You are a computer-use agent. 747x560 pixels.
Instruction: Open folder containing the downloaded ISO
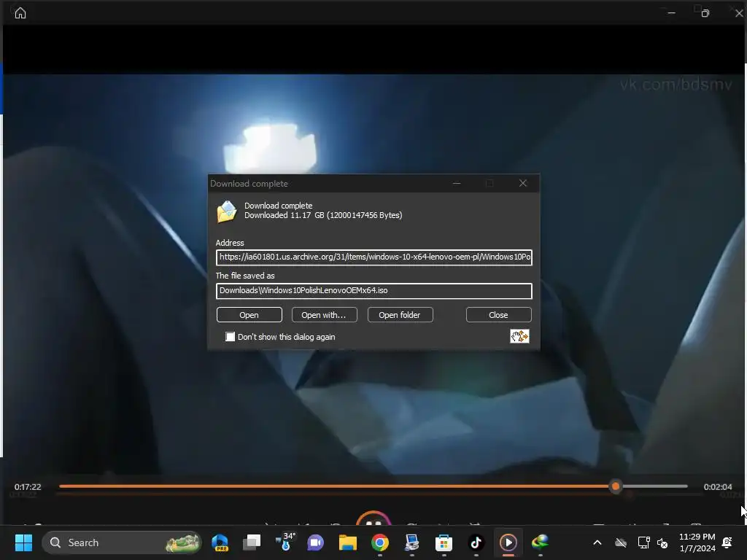(x=400, y=315)
